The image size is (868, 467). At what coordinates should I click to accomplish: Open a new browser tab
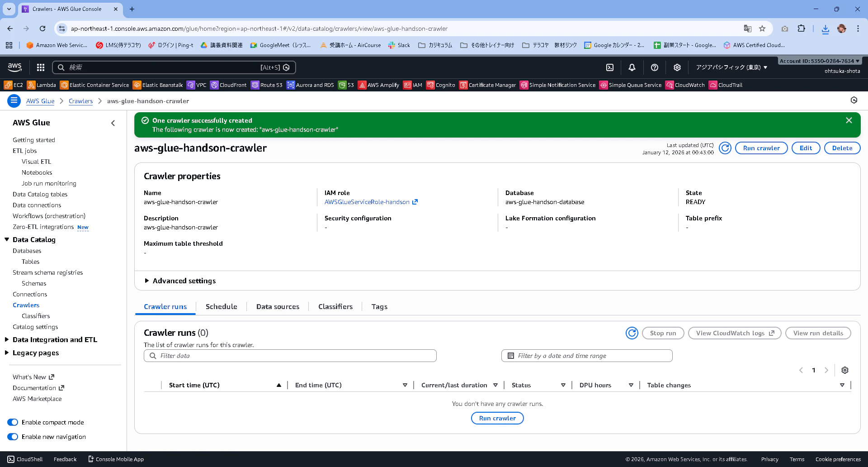click(132, 9)
